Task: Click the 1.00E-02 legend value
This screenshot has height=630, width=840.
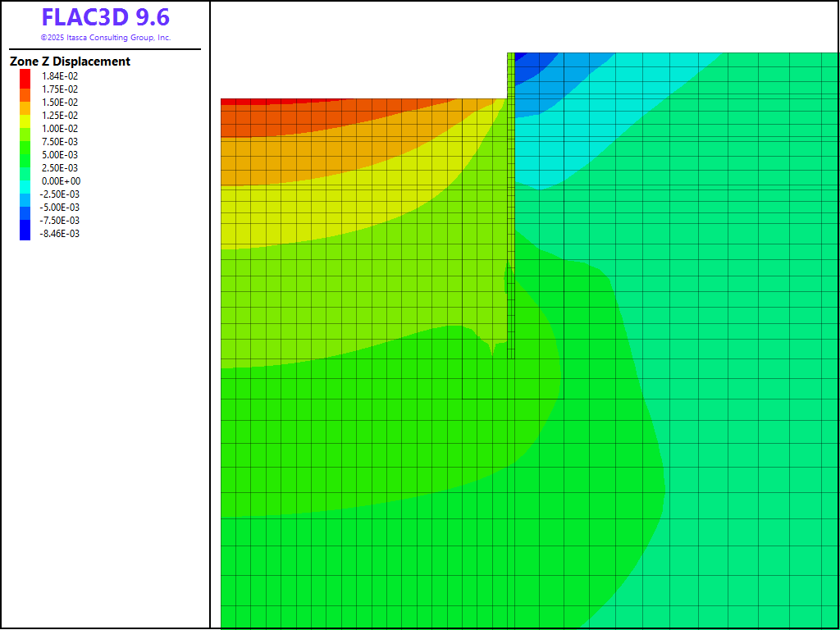Action: tap(61, 129)
